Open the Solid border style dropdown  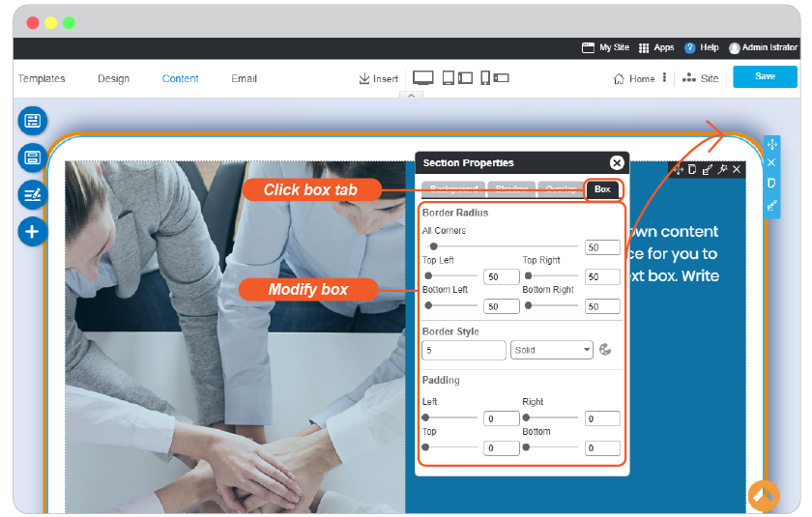552,350
